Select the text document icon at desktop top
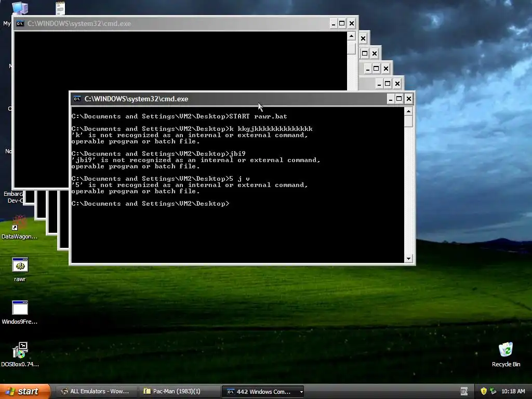 coord(60,8)
